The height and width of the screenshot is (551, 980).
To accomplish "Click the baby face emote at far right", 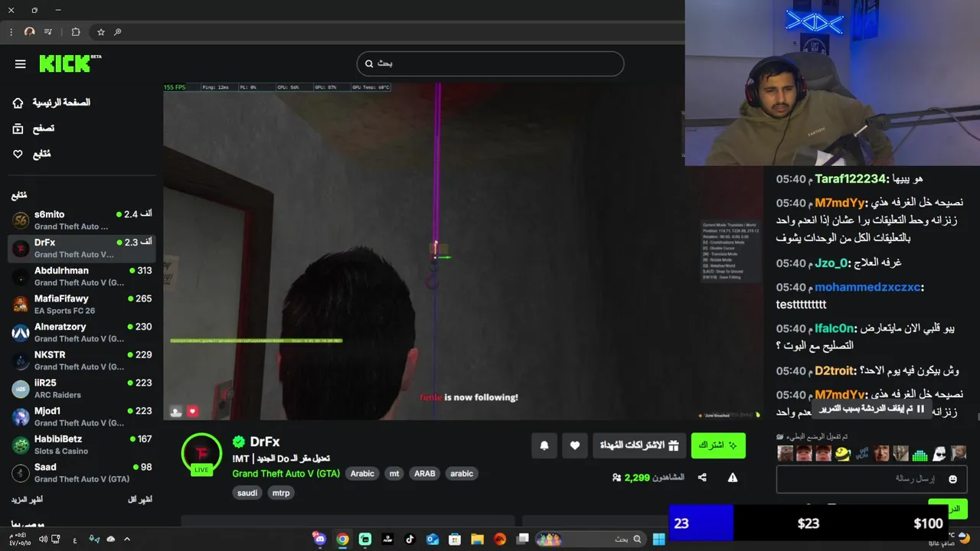I will [x=959, y=454].
